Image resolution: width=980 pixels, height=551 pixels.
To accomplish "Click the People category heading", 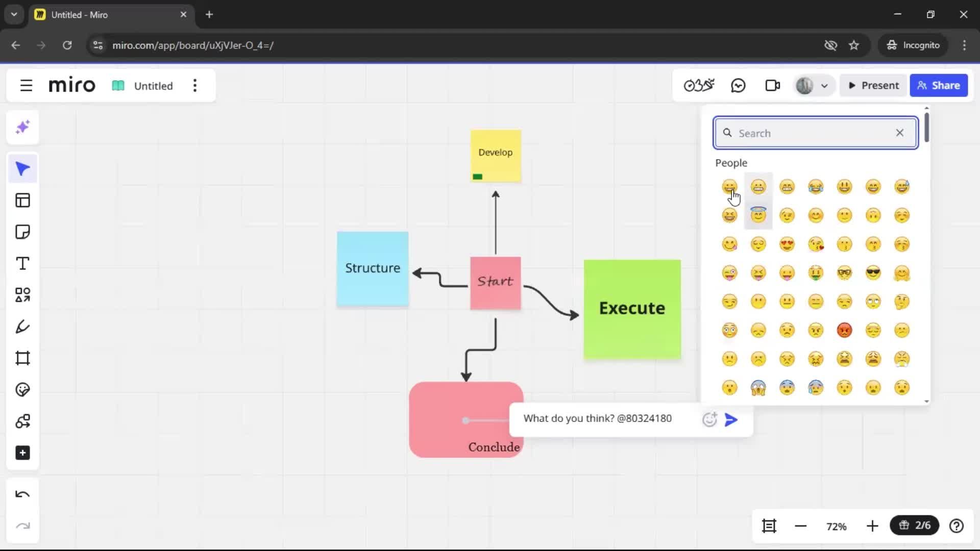I will [x=731, y=163].
